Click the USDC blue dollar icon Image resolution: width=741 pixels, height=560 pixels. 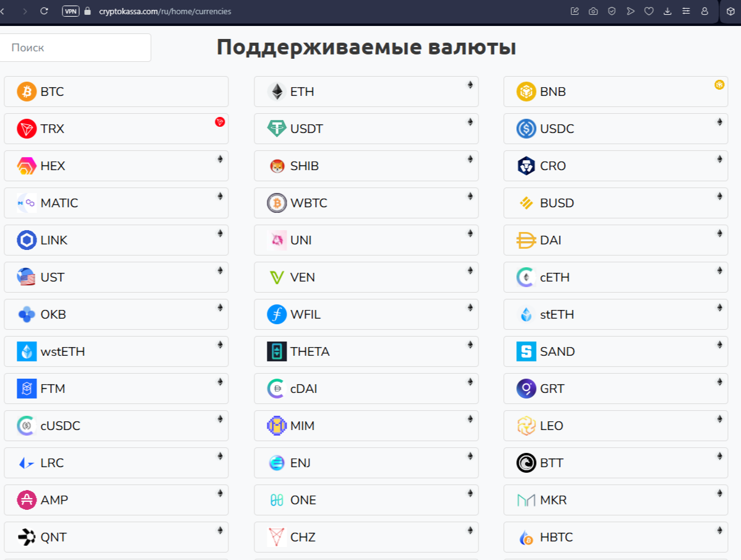pos(526,129)
